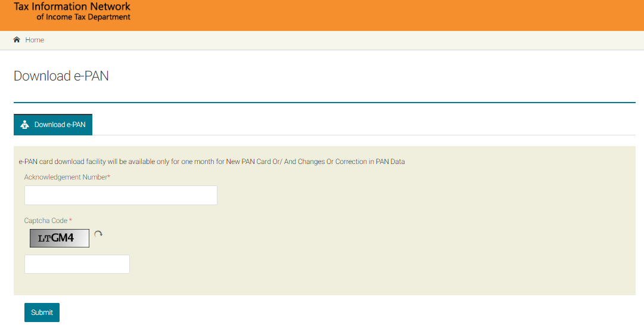This screenshot has height=328, width=644.
Task: Click the Acknowledgement Number label
Action: click(x=67, y=177)
